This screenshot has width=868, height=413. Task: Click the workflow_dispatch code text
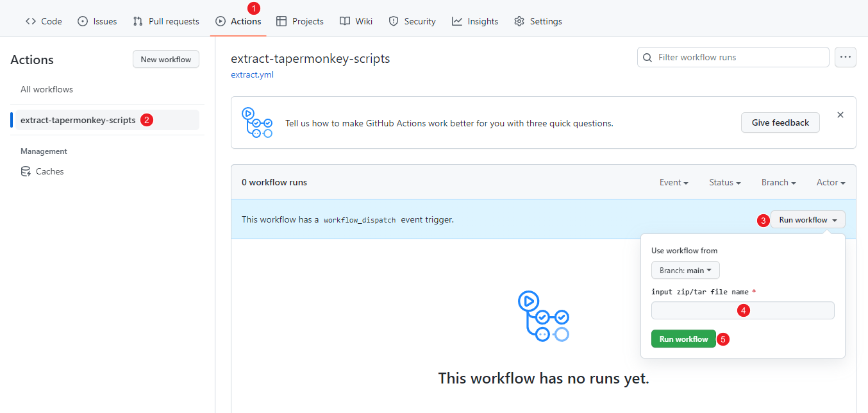pyautogui.click(x=360, y=219)
